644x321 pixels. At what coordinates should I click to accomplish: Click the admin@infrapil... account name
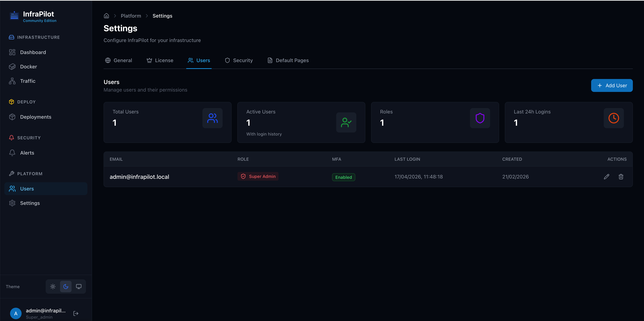tap(46, 311)
